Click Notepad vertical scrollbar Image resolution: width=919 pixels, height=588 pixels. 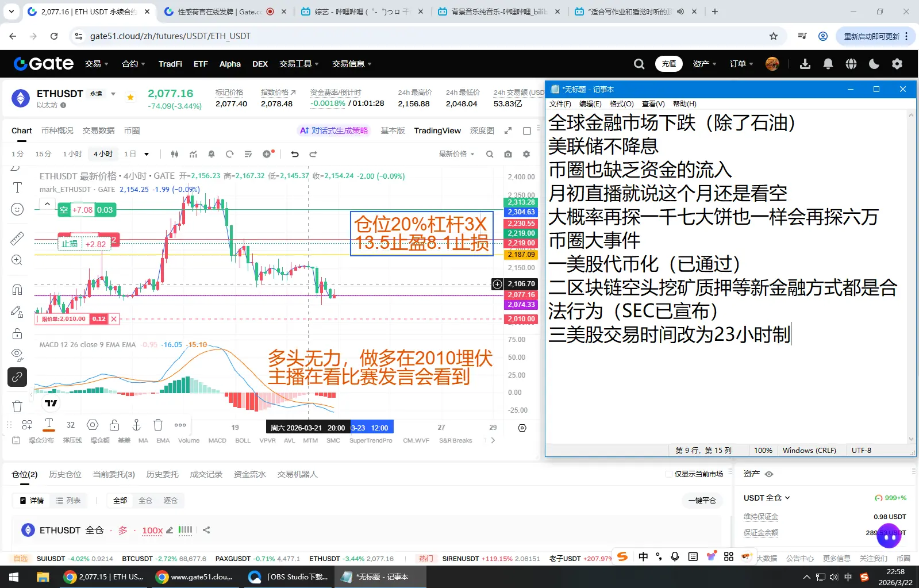pos(911,277)
